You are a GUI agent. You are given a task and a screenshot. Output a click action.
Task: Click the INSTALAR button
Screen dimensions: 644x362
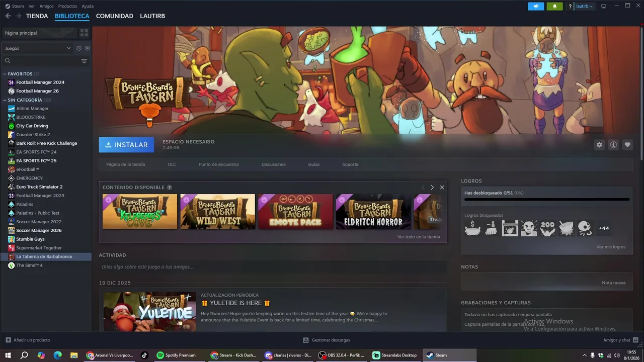(126, 145)
